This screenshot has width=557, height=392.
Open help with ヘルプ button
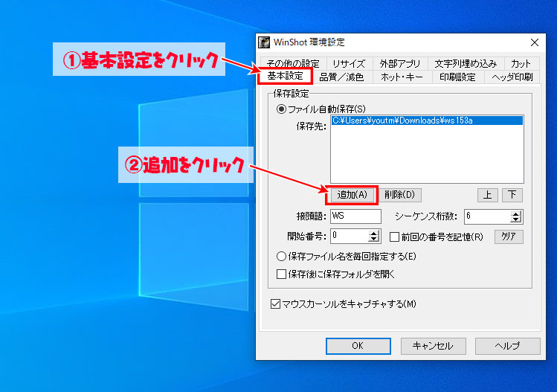pyautogui.click(x=508, y=346)
